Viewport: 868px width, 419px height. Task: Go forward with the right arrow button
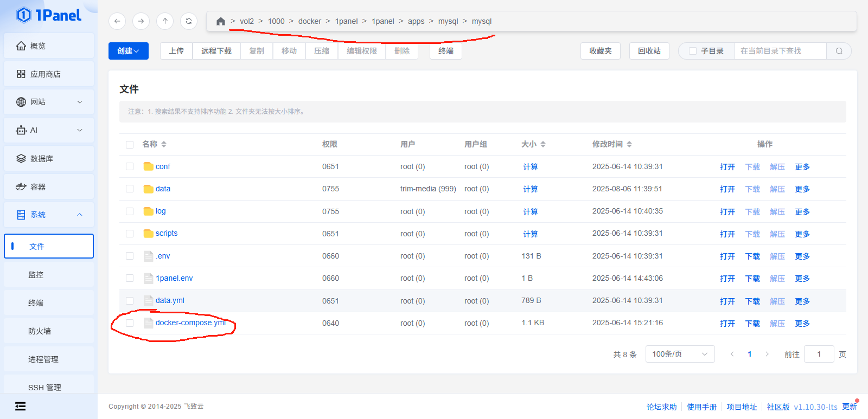click(141, 21)
